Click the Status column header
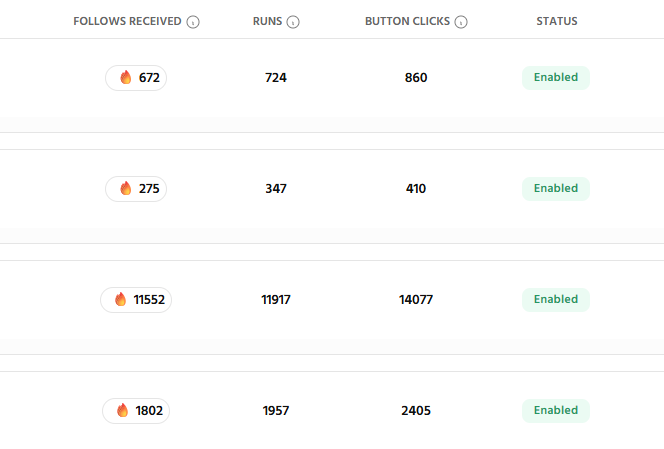 [x=557, y=21]
